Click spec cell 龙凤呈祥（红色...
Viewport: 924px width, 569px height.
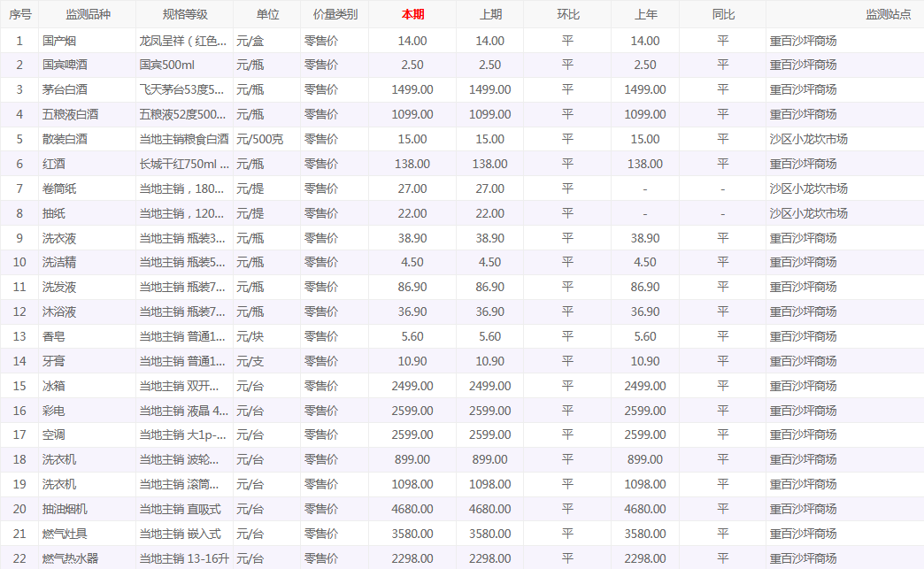click(x=183, y=41)
